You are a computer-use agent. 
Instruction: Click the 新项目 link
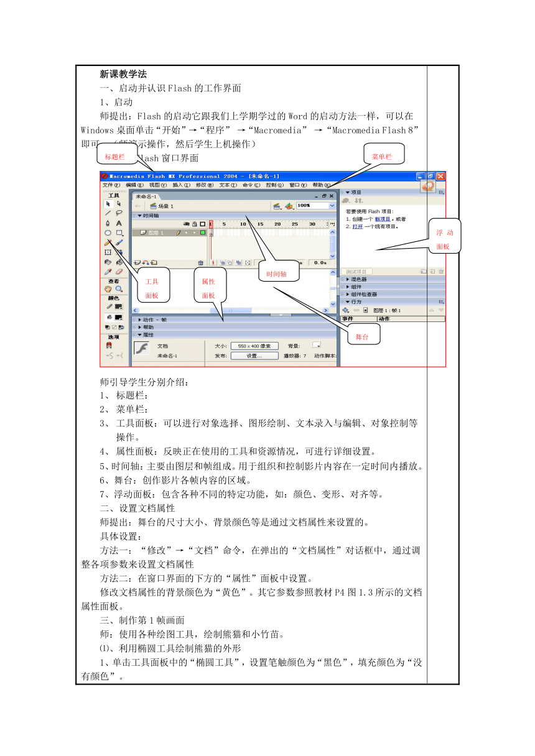pyautogui.click(x=383, y=219)
